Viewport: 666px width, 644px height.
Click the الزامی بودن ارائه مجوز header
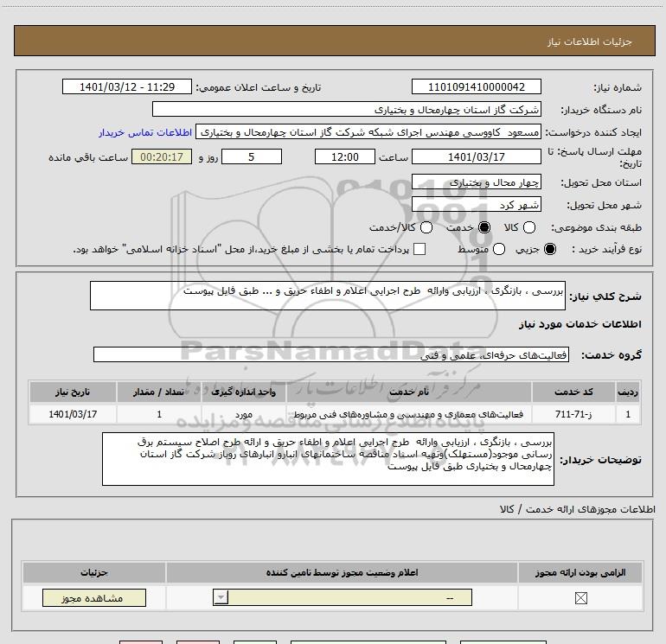coord(580,572)
